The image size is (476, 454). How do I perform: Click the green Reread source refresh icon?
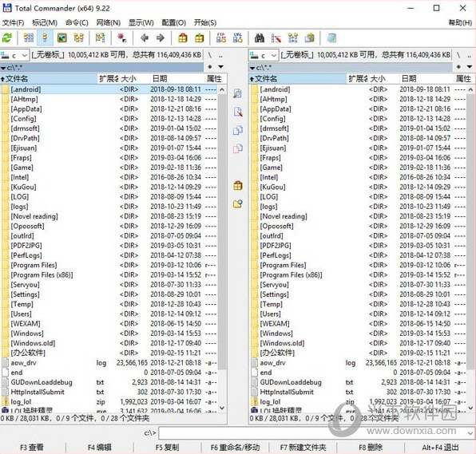point(6,38)
